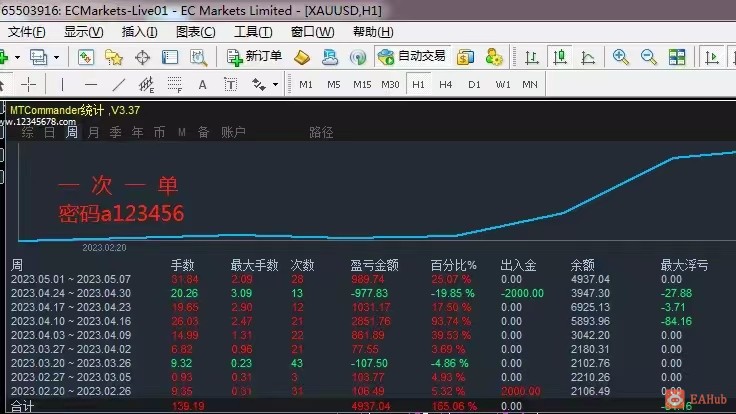Image resolution: width=736 pixels, height=414 pixels.
Task: Open the Market Watch window icon
Action: pyautogui.click(x=85, y=57)
